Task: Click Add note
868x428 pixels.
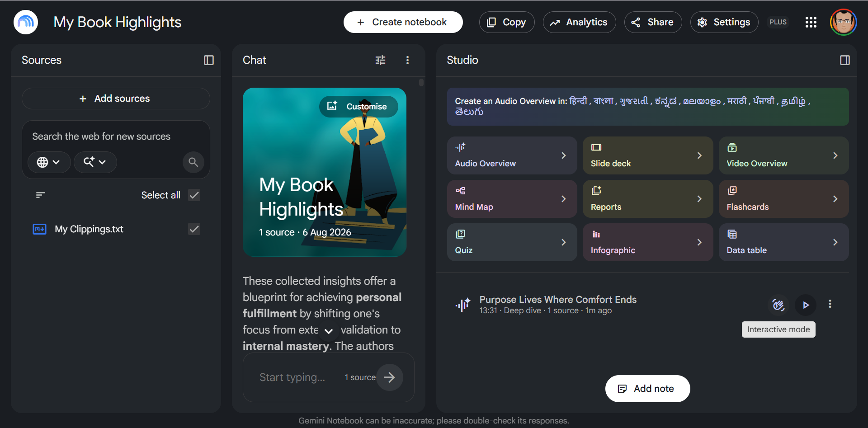Action: point(647,389)
